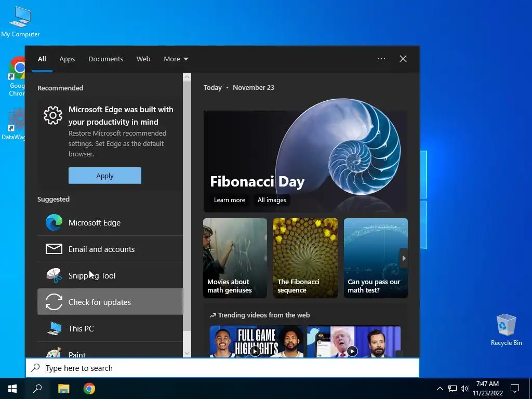Open File Explorer from the taskbar
The image size is (532, 399).
[63, 389]
